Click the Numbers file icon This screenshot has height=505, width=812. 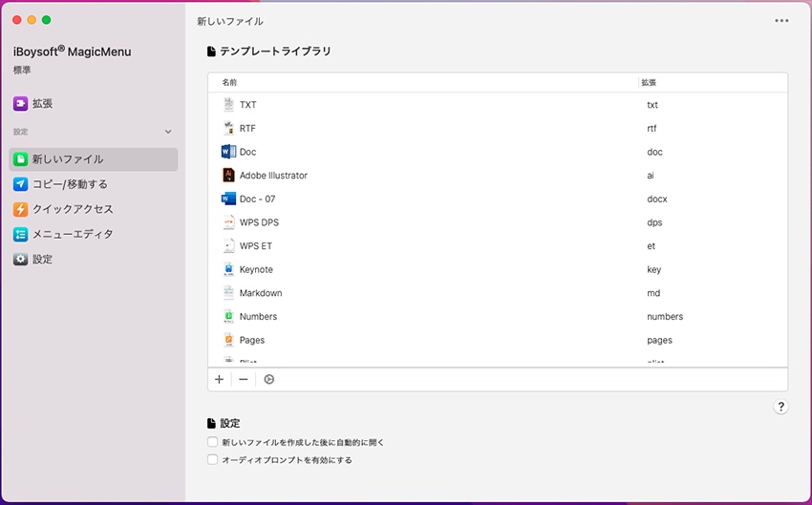pos(228,316)
